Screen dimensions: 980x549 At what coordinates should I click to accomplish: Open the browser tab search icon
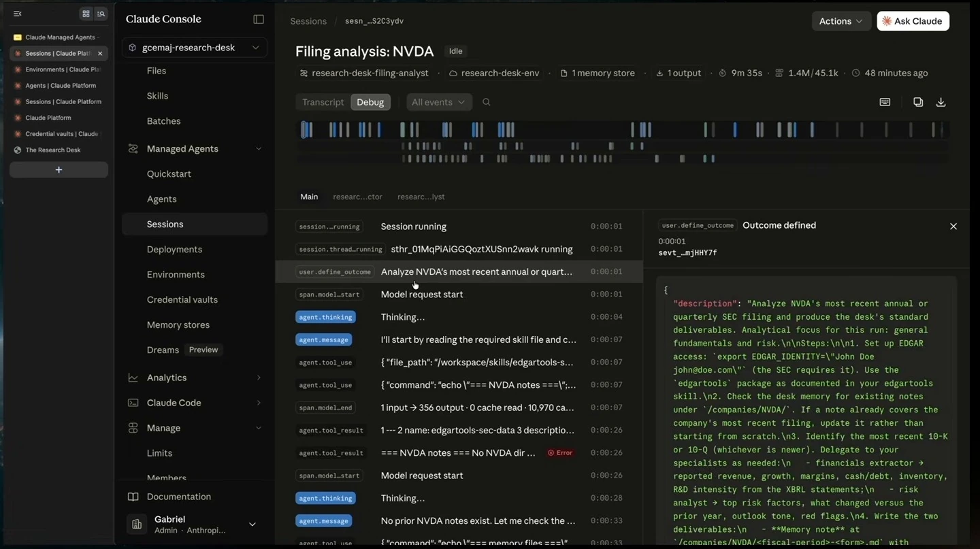[x=101, y=14]
